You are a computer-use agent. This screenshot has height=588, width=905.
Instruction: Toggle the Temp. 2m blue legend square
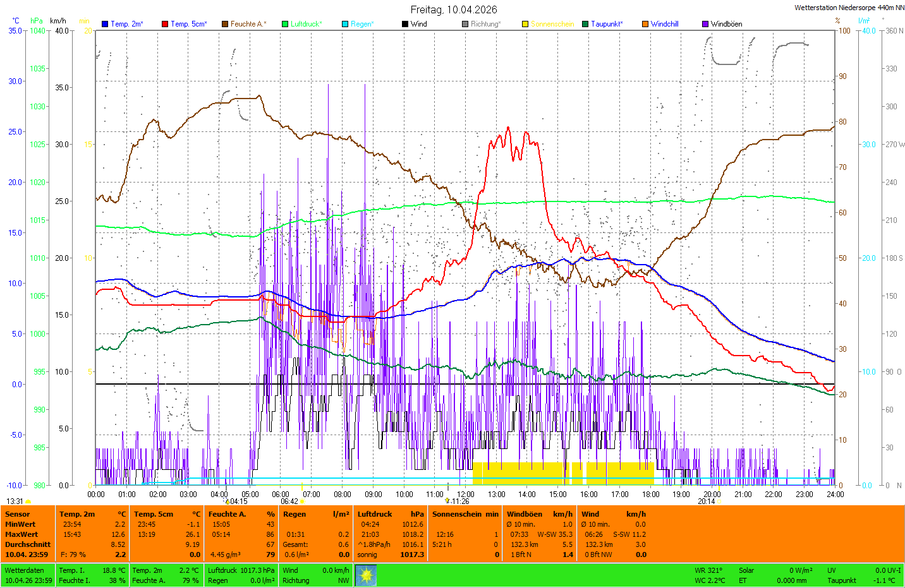(105, 24)
